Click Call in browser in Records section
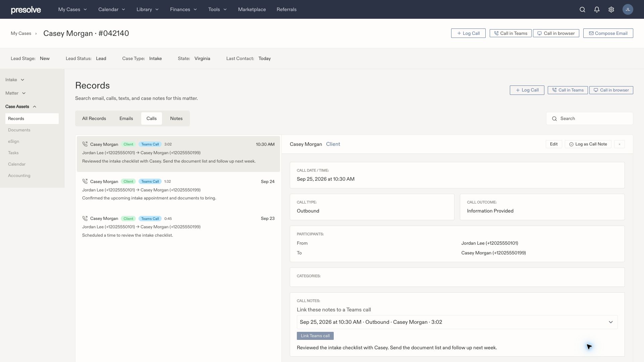644x362 pixels. click(x=611, y=90)
